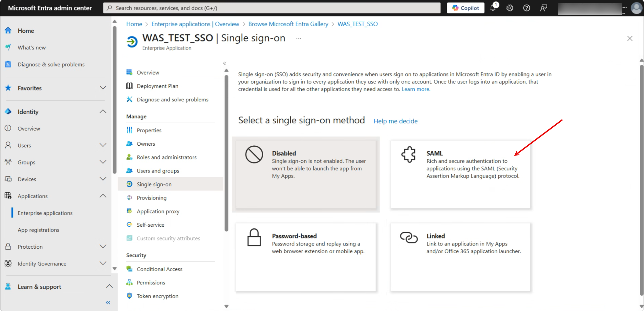
Task: Click the Diagnose & solve problems sidebar icon
Action: [8, 64]
